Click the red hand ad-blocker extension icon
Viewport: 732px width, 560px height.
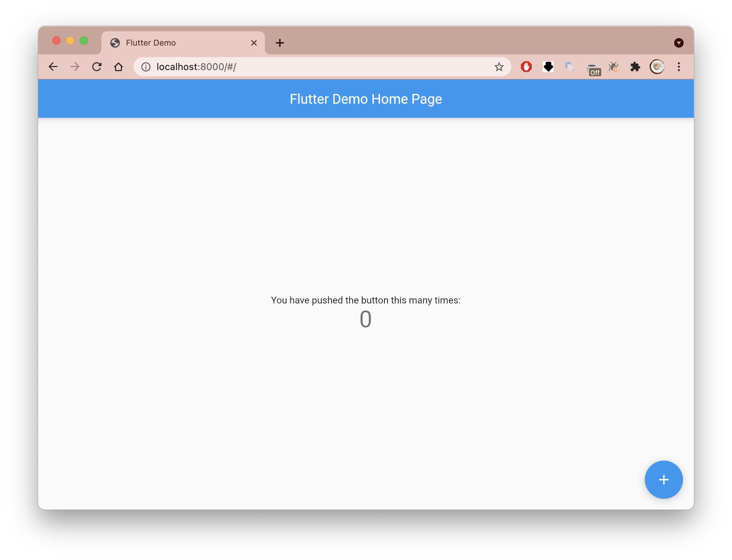[x=526, y=67]
